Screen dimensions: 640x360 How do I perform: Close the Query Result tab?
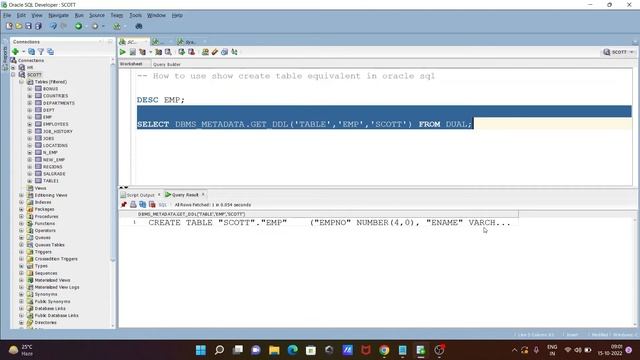(x=203, y=194)
